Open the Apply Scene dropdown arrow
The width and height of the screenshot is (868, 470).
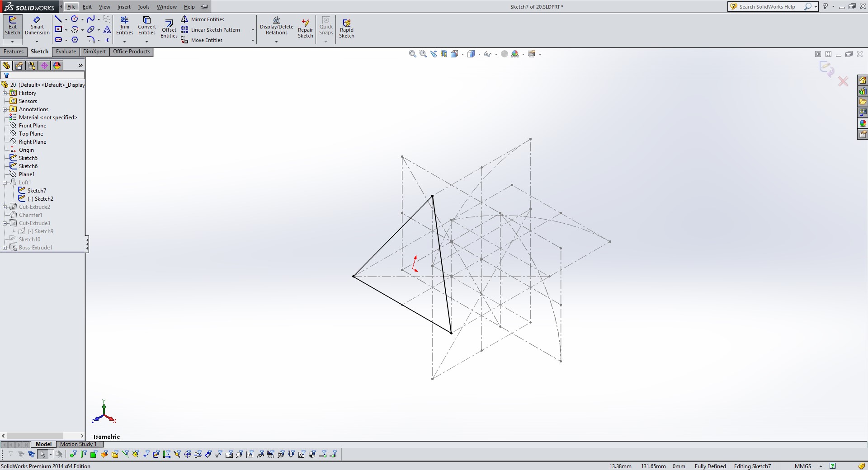coord(523,54)
